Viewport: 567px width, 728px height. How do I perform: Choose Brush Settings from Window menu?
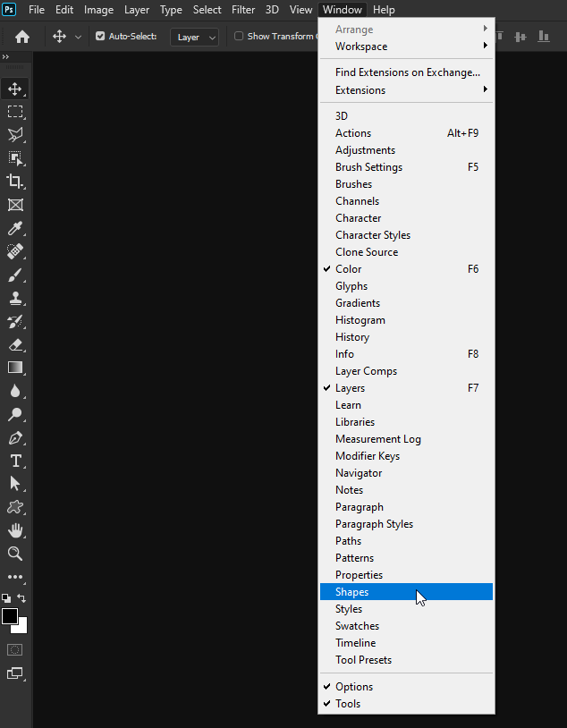[406, 166]
